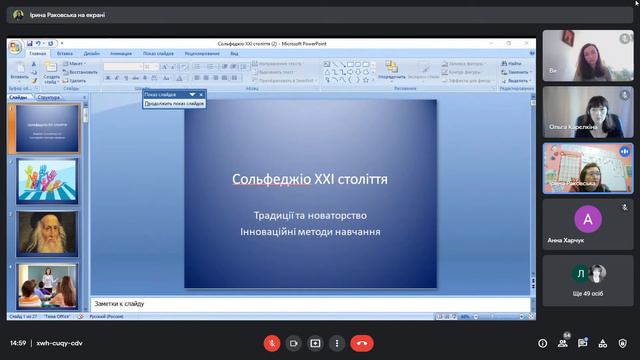Open quick access toolbar customize arrow

click(x=62, y=43)
